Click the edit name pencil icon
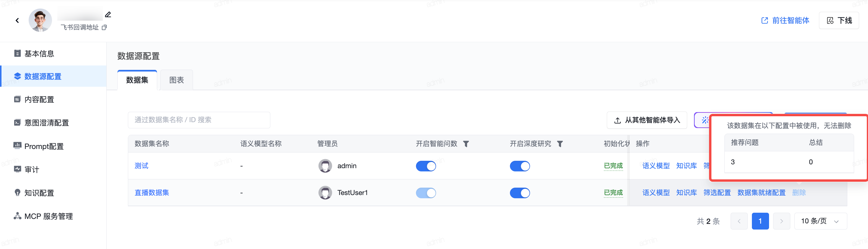The width and height of the screenshot is (868, 249). pos(108,14)
